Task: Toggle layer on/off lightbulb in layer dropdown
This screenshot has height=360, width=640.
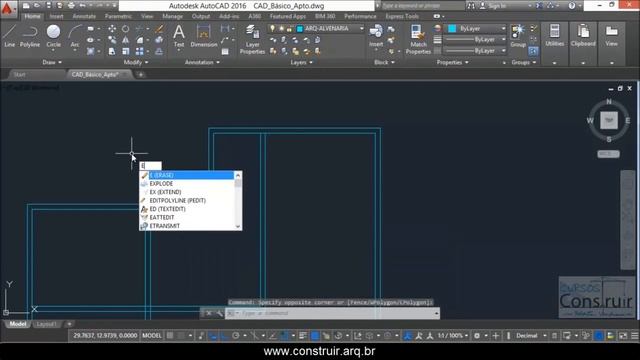Action: (x=272, y=29)
